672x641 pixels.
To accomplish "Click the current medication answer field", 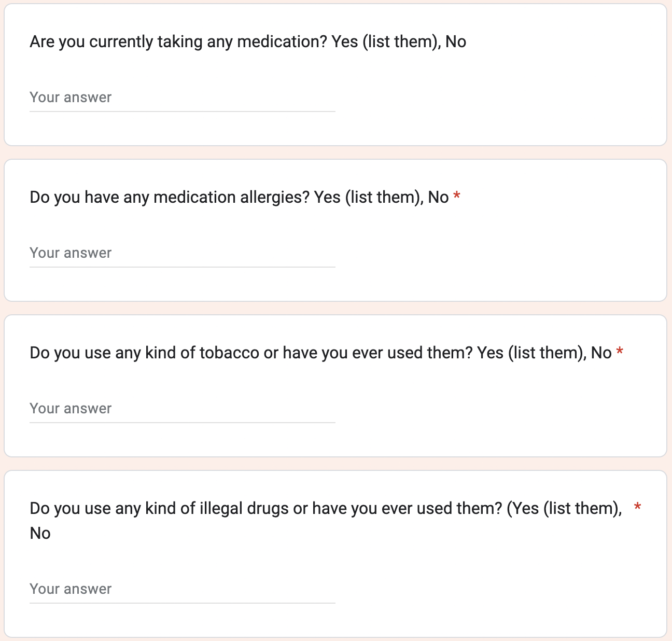I will pyautogui.click(x=182, y=97).
